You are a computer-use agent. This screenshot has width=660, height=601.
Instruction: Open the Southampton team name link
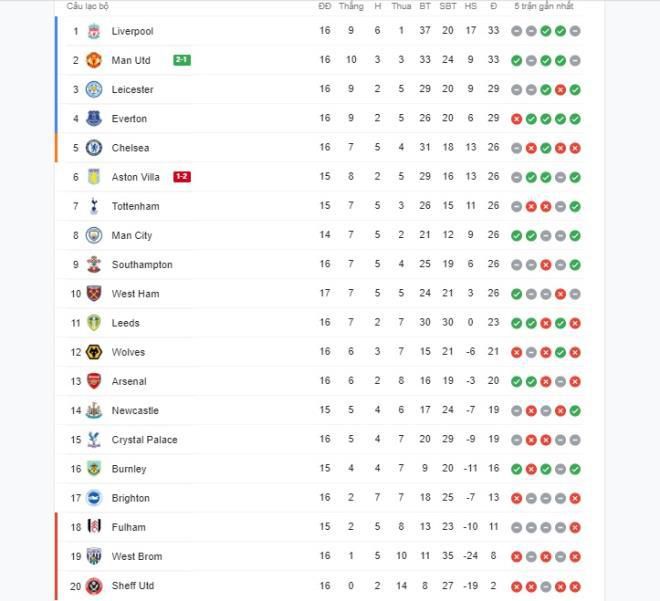pos(142,264)
